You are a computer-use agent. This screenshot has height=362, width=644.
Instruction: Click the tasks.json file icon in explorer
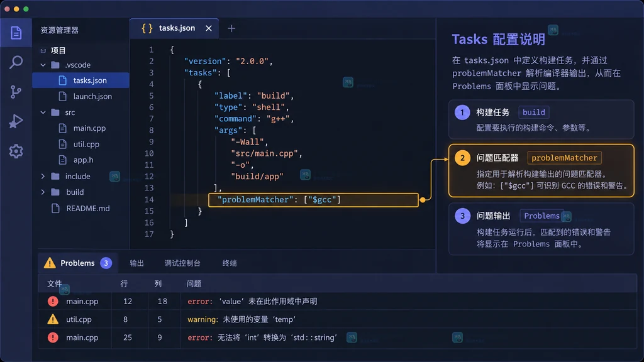coord(62,80)
